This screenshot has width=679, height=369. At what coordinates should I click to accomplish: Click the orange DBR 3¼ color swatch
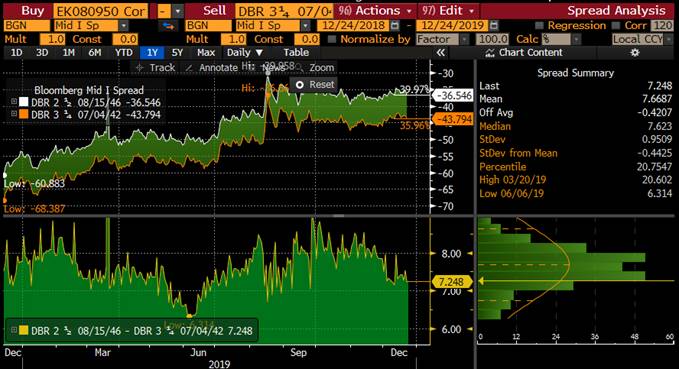[x=24, y=114]
